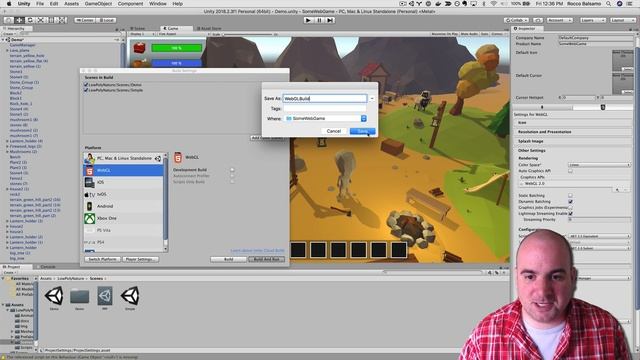
Task: Select Xbox One platform in list
Action: pyautogui.click(x=123, y=218)
